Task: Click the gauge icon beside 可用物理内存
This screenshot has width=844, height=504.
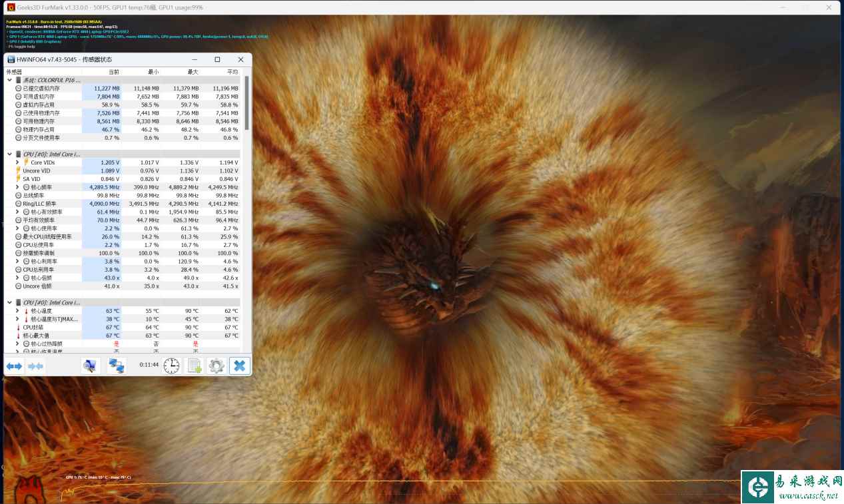Action: pyautogui.click(x=19, y=121)
